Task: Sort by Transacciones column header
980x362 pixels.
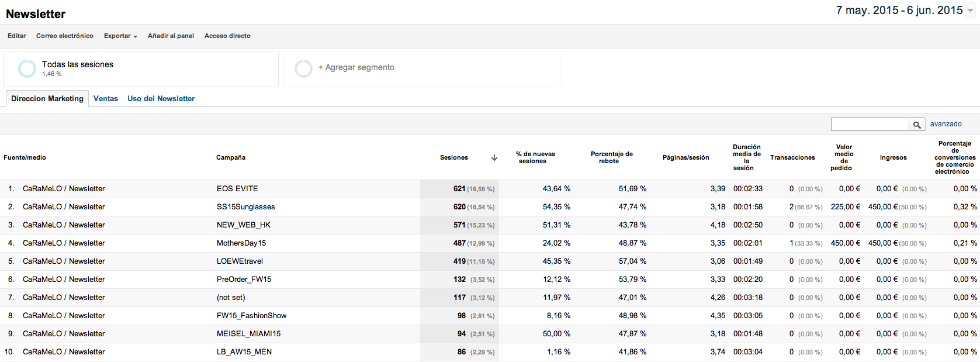Action: click(x=792, y=158)
